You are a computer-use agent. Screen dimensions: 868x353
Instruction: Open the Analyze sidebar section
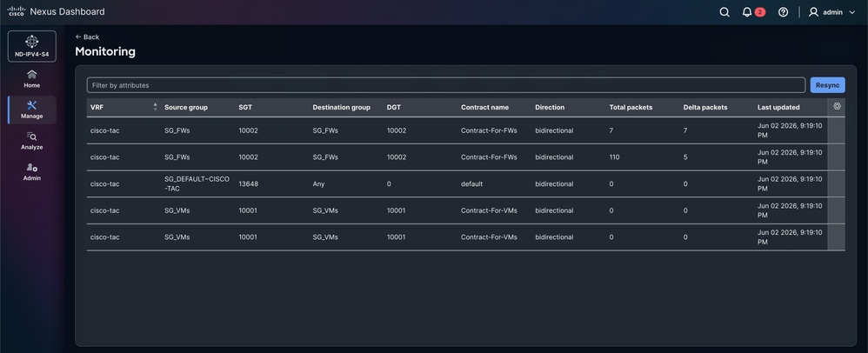coord(32,141)
